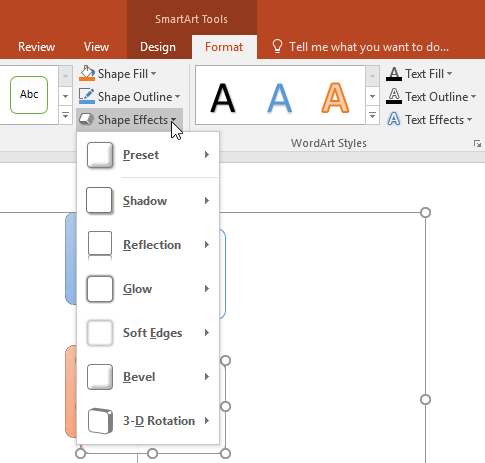Switch to the View tab

click(96, 47)
